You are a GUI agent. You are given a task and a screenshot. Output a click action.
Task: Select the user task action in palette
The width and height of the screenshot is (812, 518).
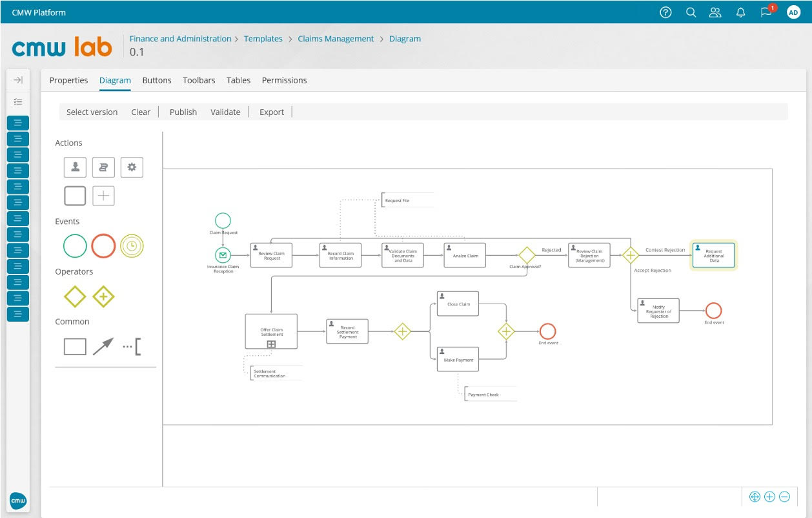(x=75, y=167)
